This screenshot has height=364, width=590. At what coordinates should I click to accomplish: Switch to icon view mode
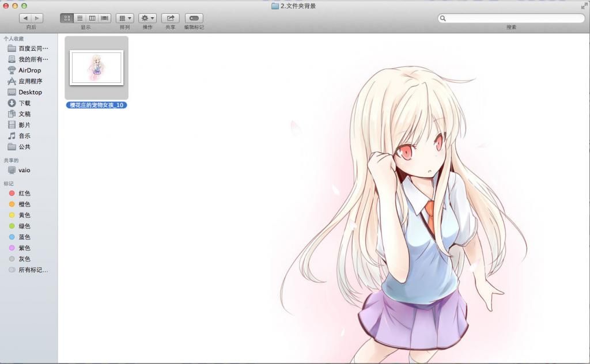point(67,18)
